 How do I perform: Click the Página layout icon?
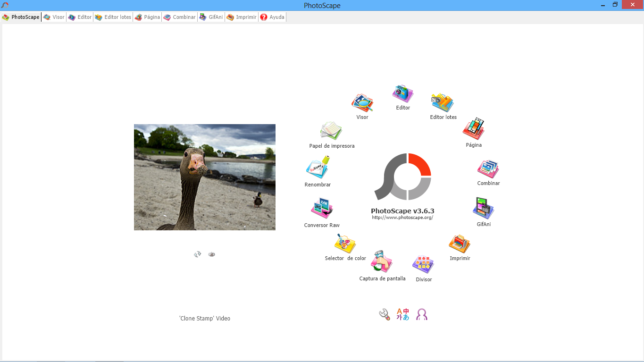click(474, 129)
